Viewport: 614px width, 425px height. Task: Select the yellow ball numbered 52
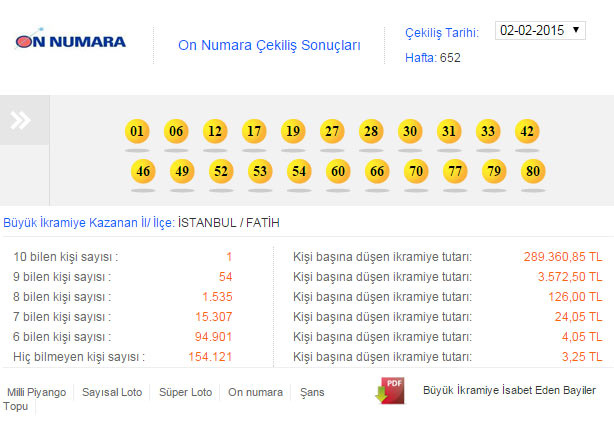[221, 171]
